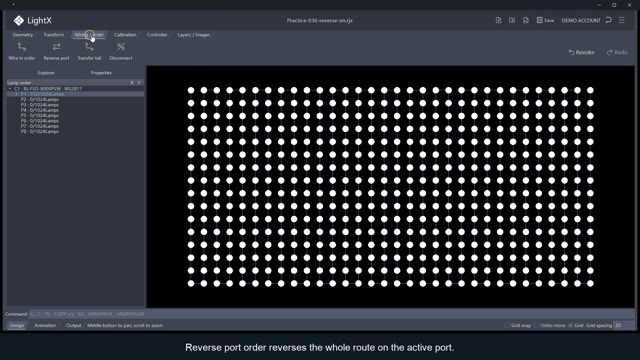Click the save-as document icon
The width and height of the screenshot is (640, 360).
pos(526,20)
